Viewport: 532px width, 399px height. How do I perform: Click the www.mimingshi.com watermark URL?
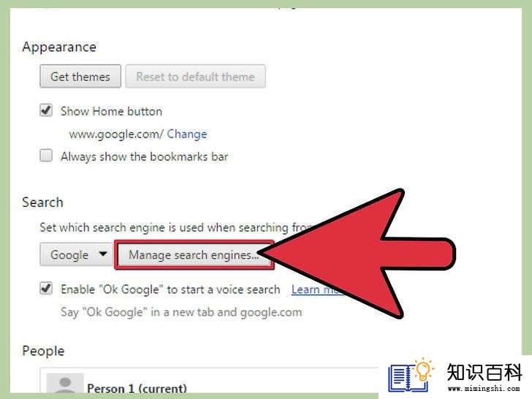[484, 388]
